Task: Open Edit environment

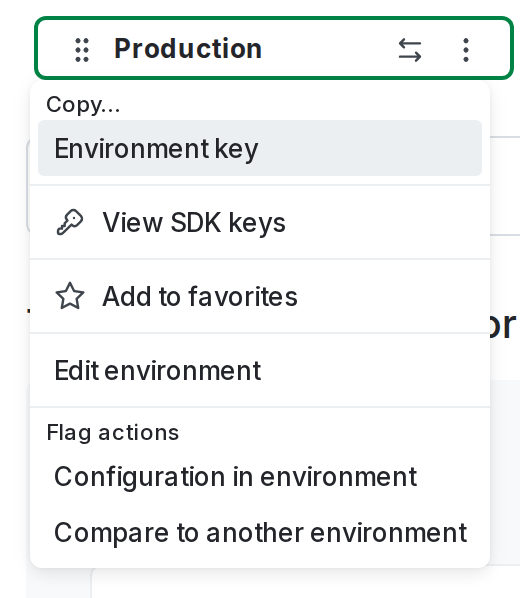Action: tap(260, 370)
